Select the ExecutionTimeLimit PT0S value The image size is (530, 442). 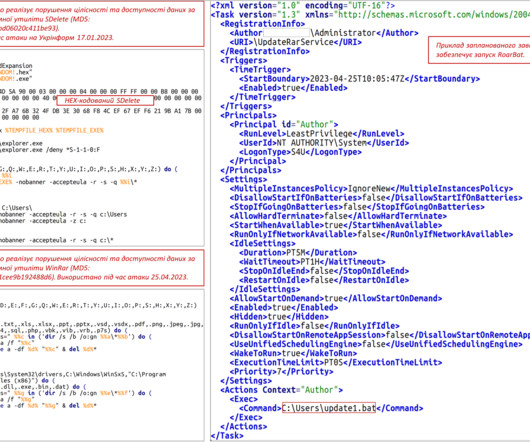tap(334, 362)
